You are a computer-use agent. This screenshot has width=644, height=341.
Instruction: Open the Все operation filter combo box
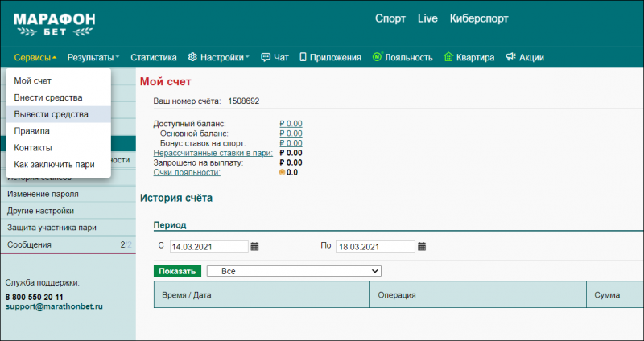(x=294, y=271)
